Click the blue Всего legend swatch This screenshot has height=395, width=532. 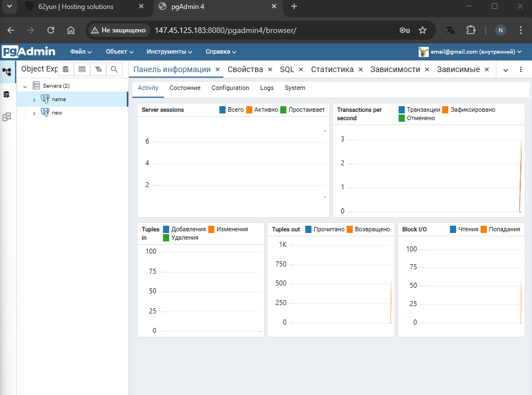[223, 110]
